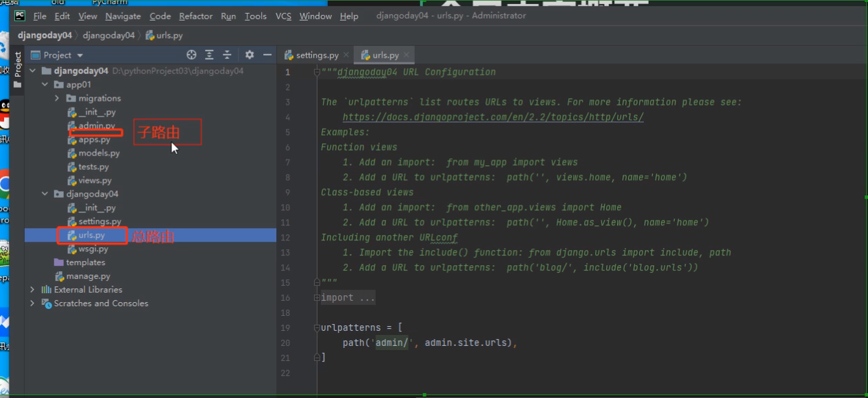The width and height of the screenshot is (868, 398).
Task: Click the Python file icon beside models.py
Action: (x=71, y=153)
